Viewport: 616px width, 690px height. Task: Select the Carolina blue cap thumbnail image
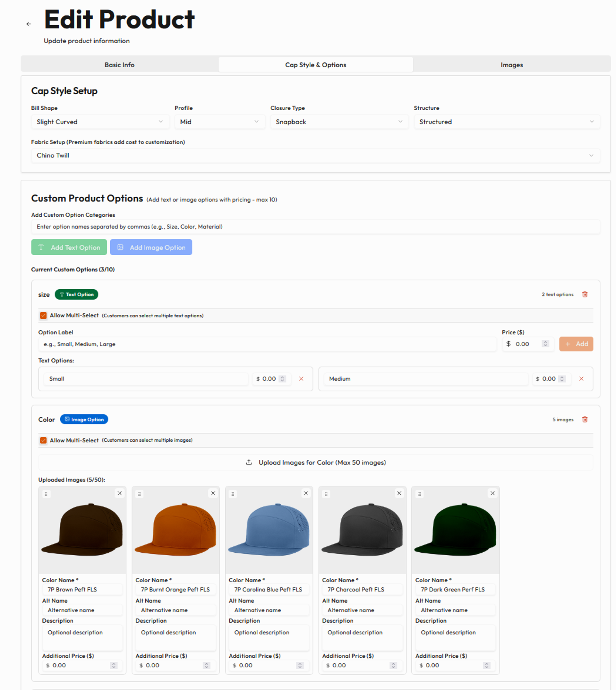269,530
